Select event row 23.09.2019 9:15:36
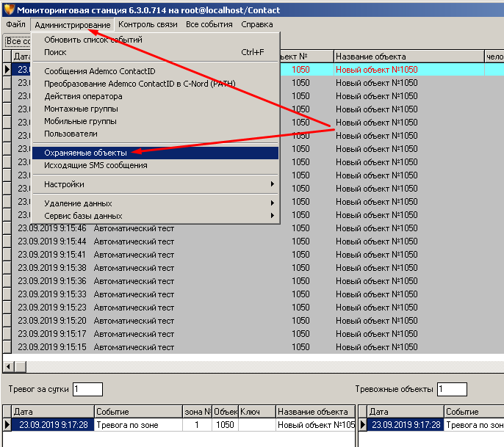The width and height of the screenshot is (504, 447). 258,281
